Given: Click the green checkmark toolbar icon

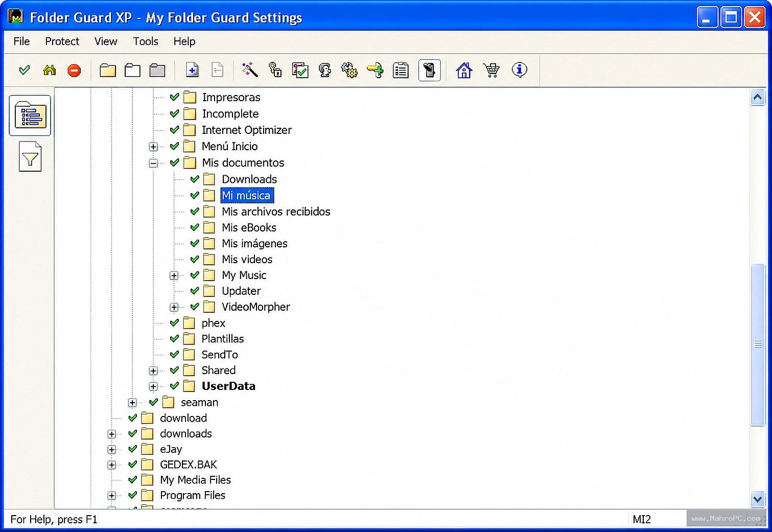Looking at the screenshot, I should coord(24,70).
